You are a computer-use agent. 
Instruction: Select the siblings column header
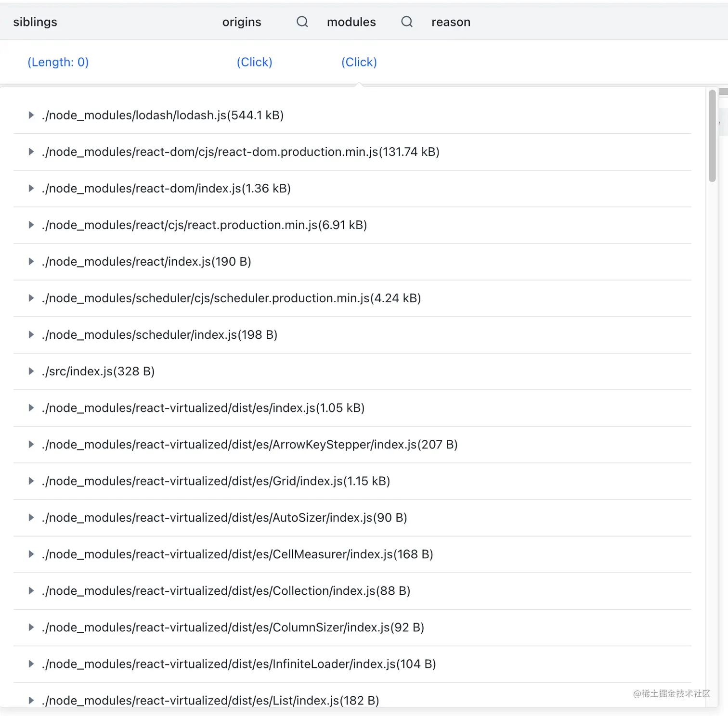[35, 22]
